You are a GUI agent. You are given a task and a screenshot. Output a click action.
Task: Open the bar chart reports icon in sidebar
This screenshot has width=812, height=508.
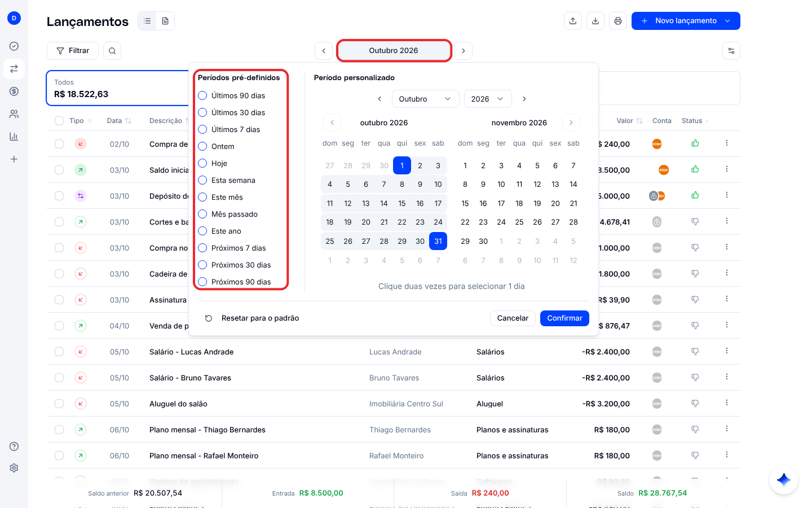14,137
